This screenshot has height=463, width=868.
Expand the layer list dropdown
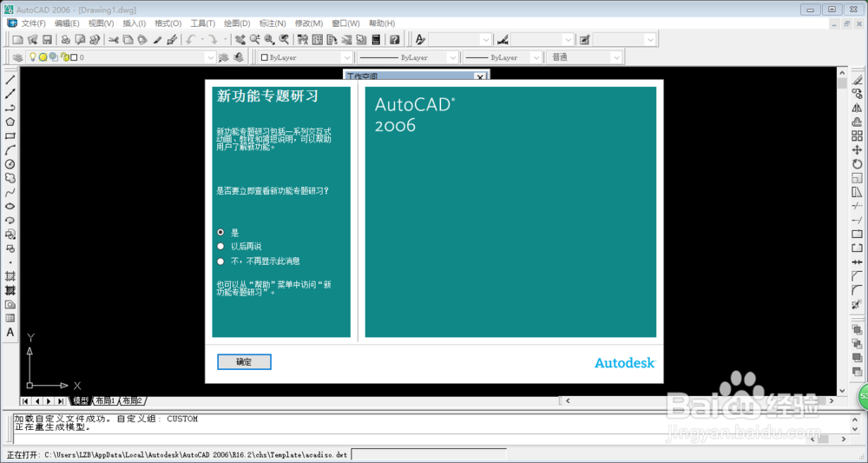coord(210,57)
